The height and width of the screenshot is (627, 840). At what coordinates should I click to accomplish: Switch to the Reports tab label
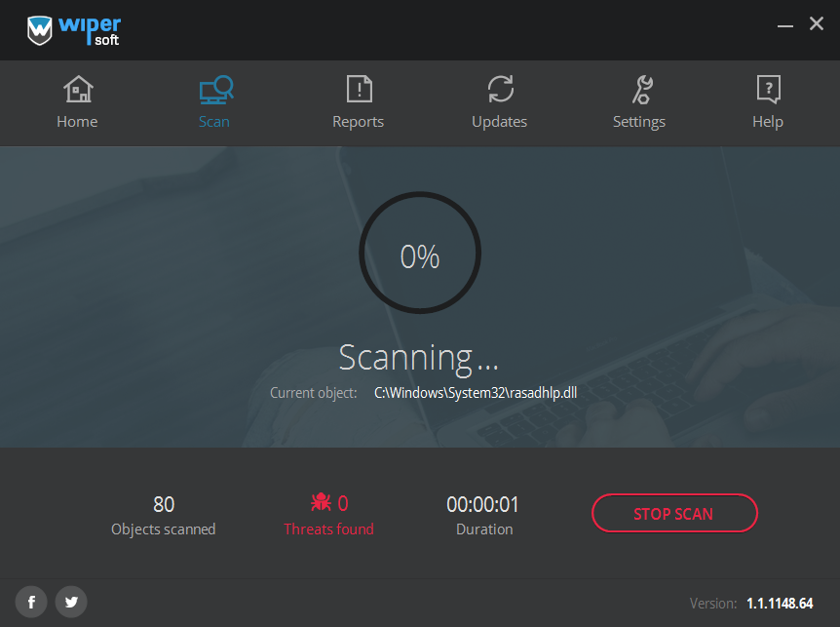pyautogui.click(x=359, y=122)
